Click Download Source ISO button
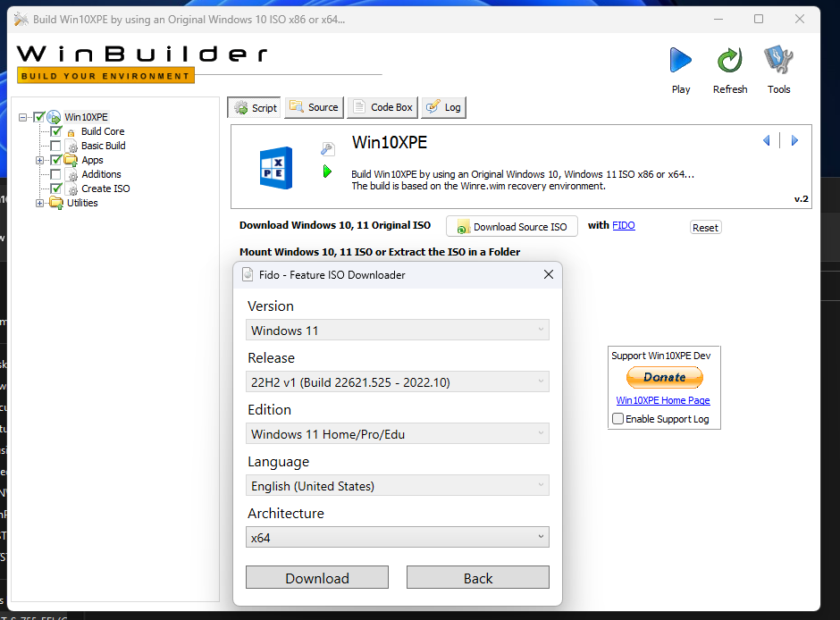The image size is (840, 620). [512, 227]
